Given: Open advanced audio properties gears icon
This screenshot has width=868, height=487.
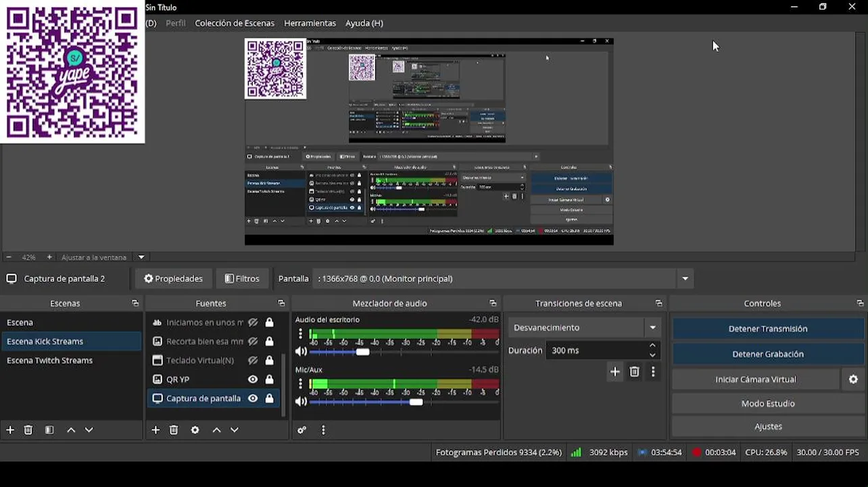Looking at the screenshot, I should pos(302,430).
